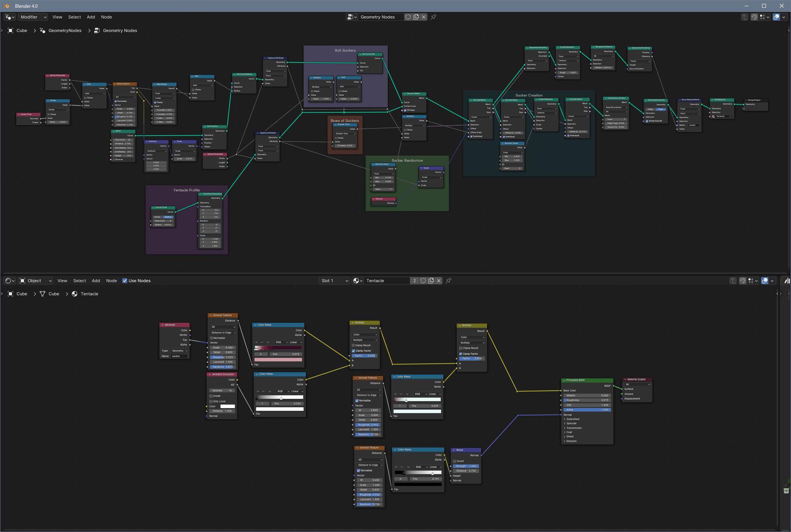Toggle fake user shield on Geometry Nodes
The height and width of the screenshot is (532, 791).
click(x=408, y=17)
